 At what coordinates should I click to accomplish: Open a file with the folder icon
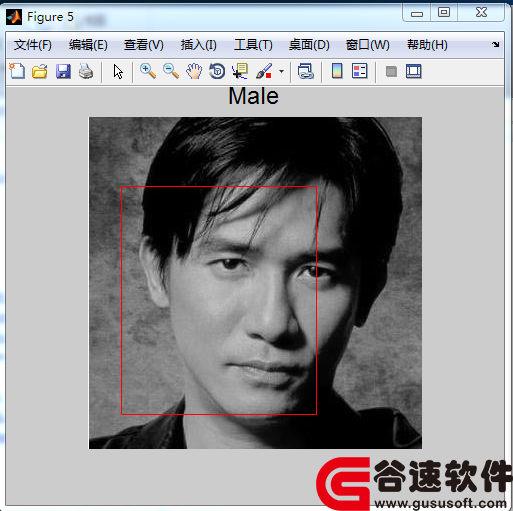click(x=40, y=71)
